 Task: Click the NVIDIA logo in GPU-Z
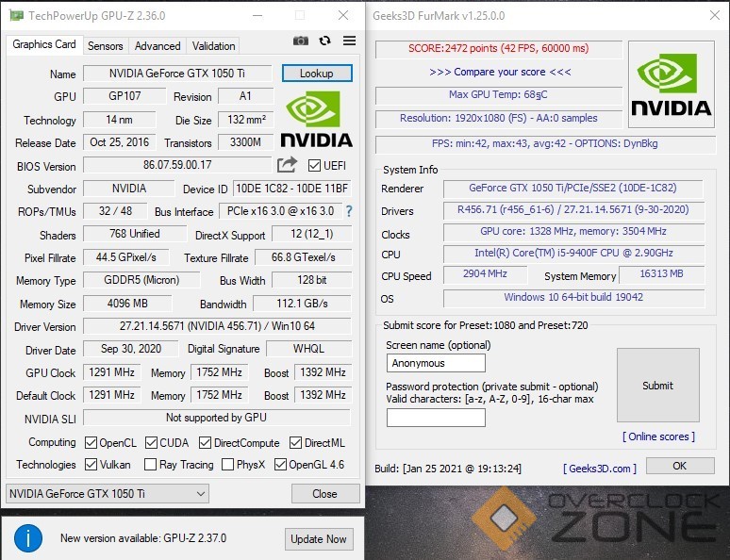[x=317, y=119]
